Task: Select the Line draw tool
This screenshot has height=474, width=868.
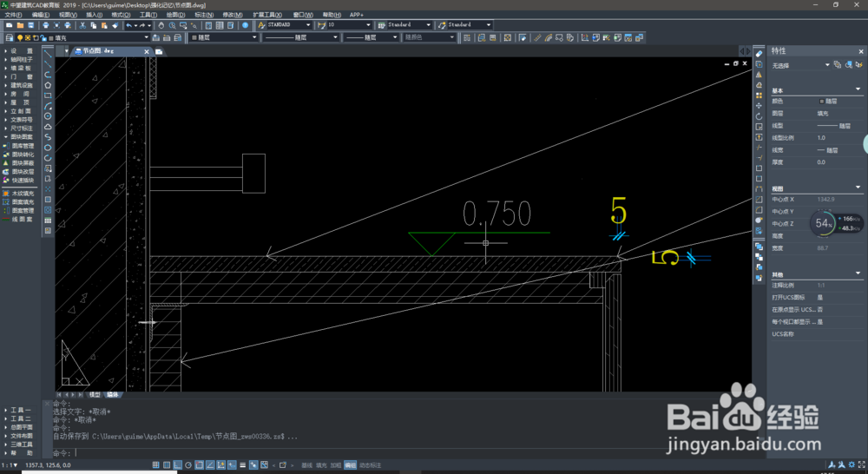Action: tap(48, 54)
